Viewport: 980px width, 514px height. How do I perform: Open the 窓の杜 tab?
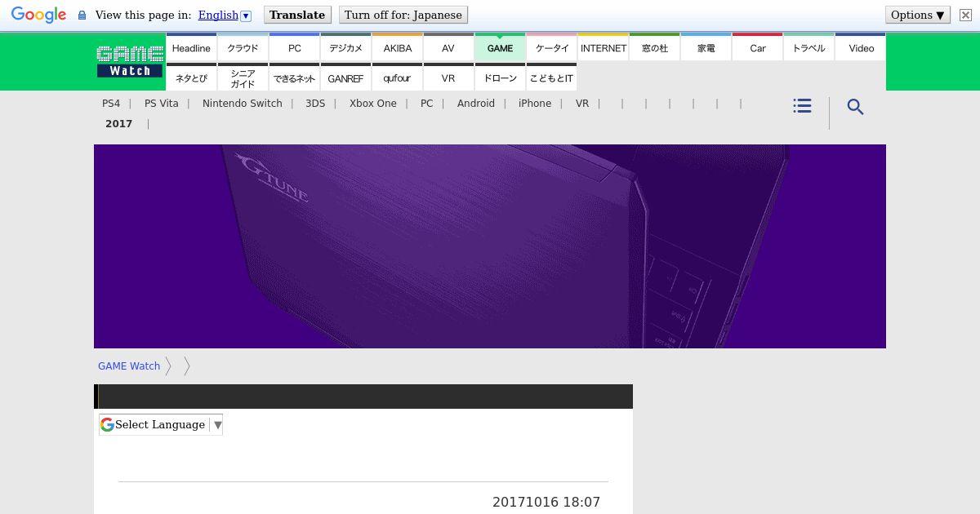click(x=654, y=47)
